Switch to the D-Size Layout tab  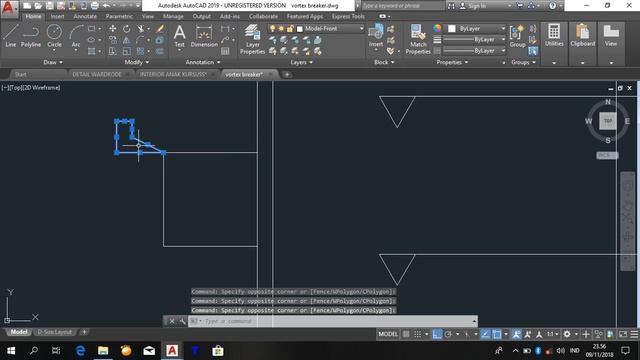coord(55,332)
